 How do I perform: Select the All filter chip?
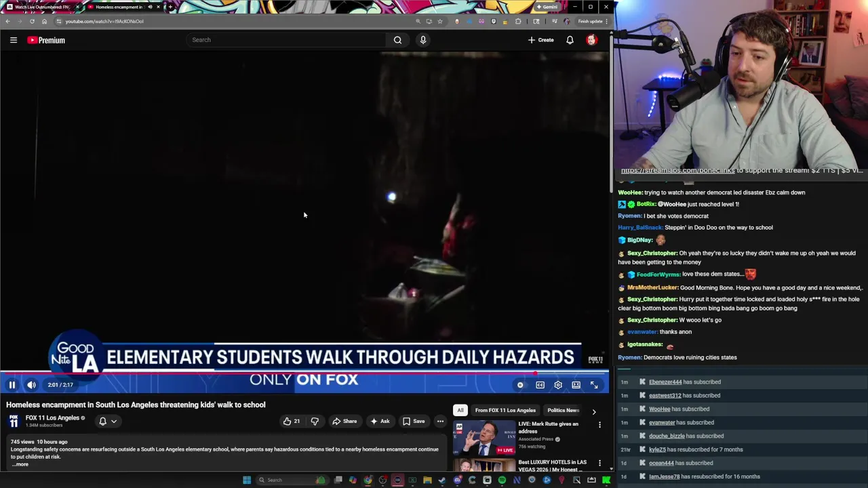pos(460,410)
